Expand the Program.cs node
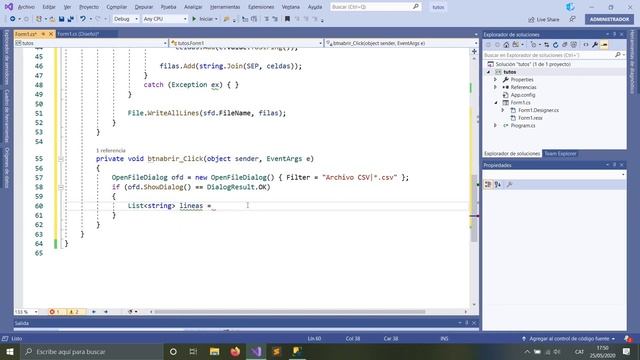This screenshot has width=640, height=360. point(496,126)
